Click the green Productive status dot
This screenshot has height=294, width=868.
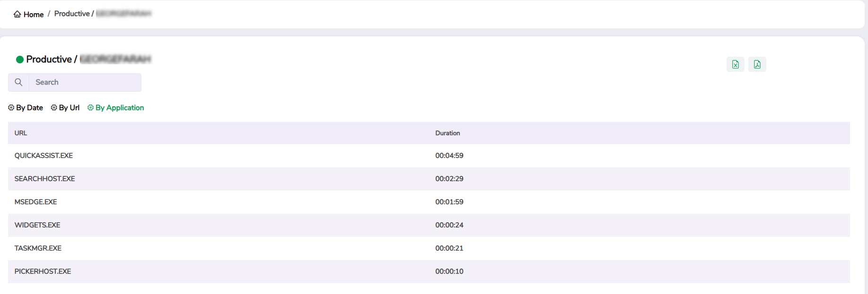20,60
